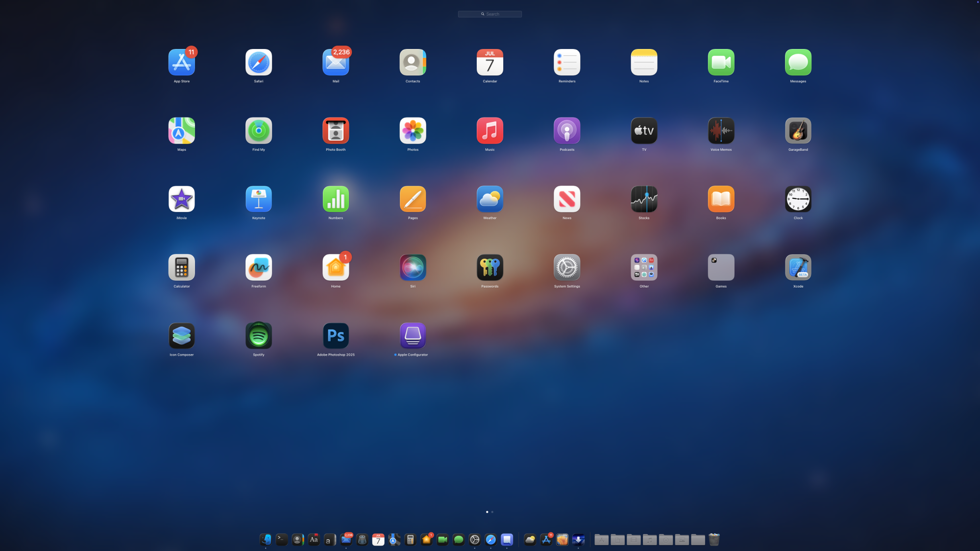This screenshot has width=980, height=551.
Task: Switch to second Launchpad page dot
Action: pos(492,512)
